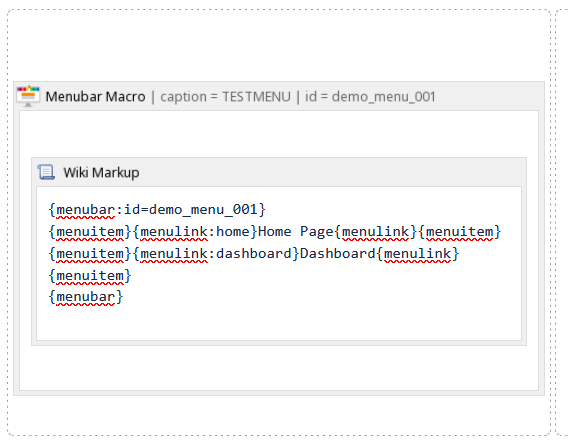Screen dimensions: 570x448
Task: Click the id = demo_menu_001 parameter text
Action: point(370,97)
